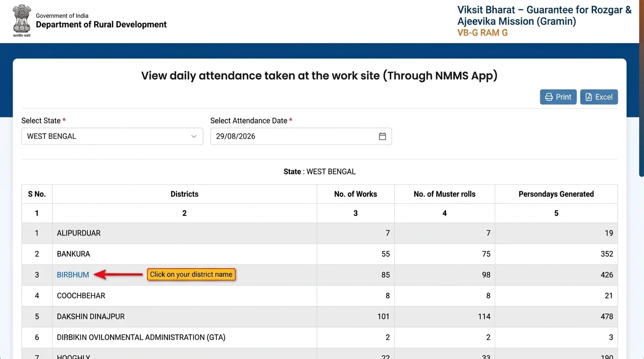644x359 pixels.
Task: Click Alipurduar's persondays value 19
Action: tap(609, 233)
